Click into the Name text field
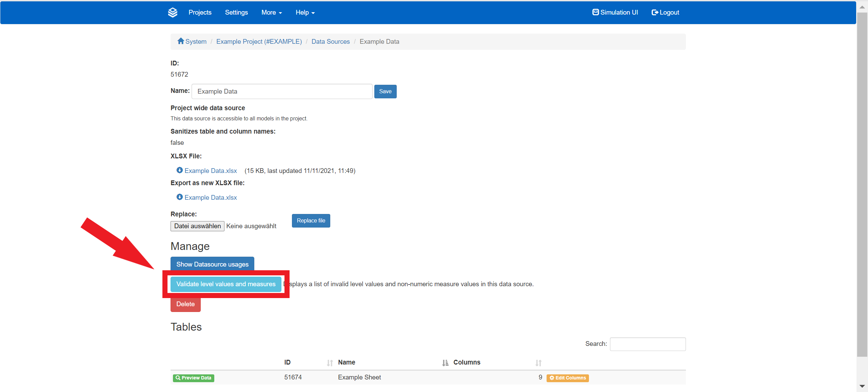 pos(282,92)
